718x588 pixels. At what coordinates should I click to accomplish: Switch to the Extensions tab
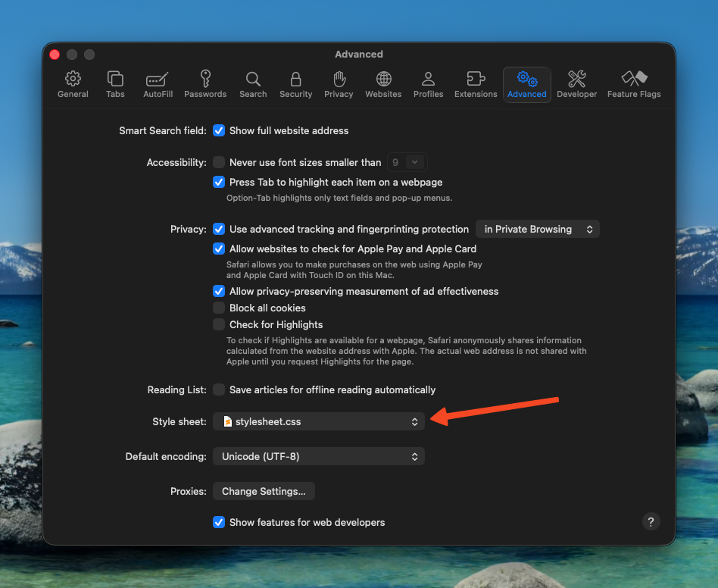[x=476, y=83]
